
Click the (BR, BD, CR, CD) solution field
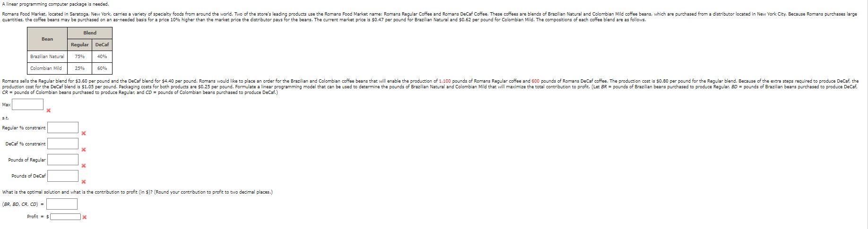[x=62, y=204]
